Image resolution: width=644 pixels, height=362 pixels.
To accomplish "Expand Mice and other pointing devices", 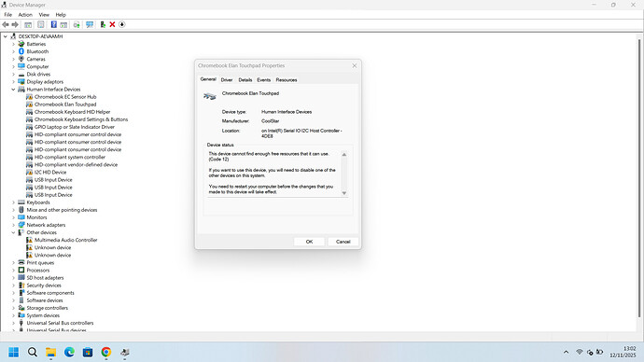I will coord(13,210).
